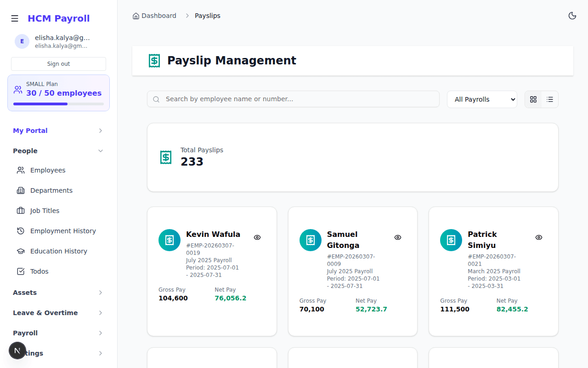
Task: Click the Education History graduation cap icon
Action: pyautogui.click(x=20, y=251)
